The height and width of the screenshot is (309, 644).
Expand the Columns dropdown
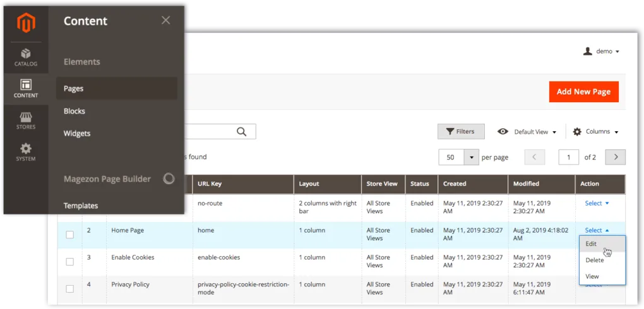pos(595,132)
